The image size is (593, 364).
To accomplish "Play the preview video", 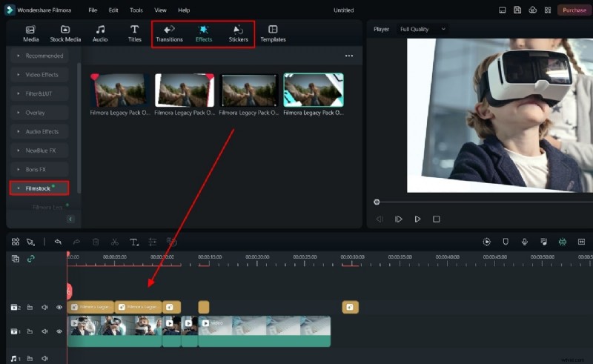I will click(417, 219).
